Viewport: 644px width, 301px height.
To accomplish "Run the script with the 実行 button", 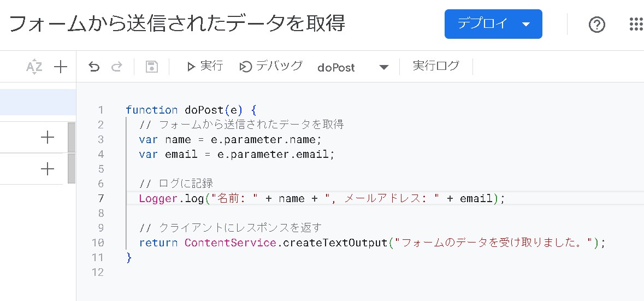I will tap(205, 67).
